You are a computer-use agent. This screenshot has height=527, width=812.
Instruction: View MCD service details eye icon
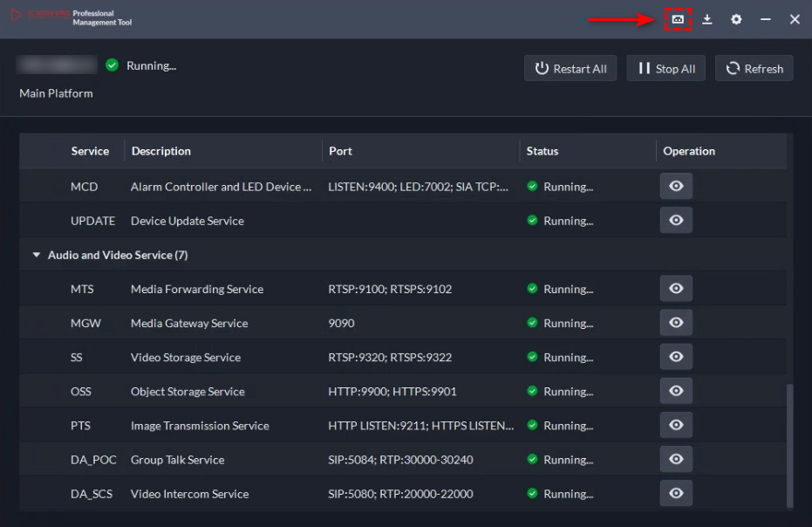point(676,186)
